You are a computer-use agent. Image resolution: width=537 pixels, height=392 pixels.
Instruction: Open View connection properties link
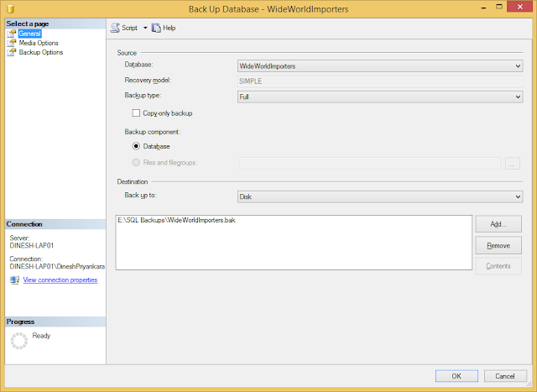60,280
